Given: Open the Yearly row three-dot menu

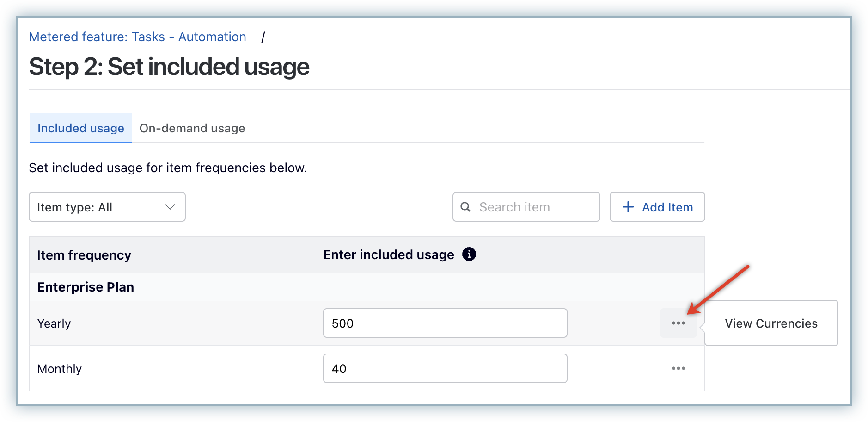Looking at the screenshot, I should (x=678, y=323).
